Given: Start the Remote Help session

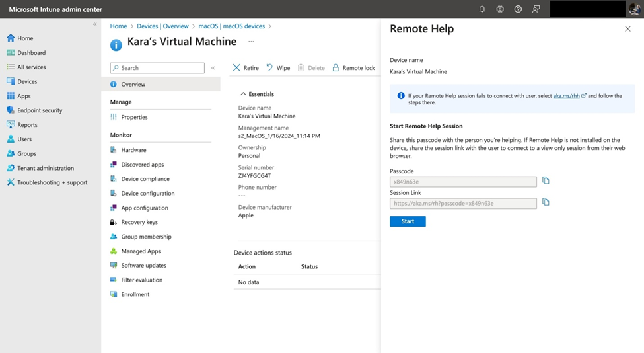Looking at the screenshot, I should pos(408,221).
